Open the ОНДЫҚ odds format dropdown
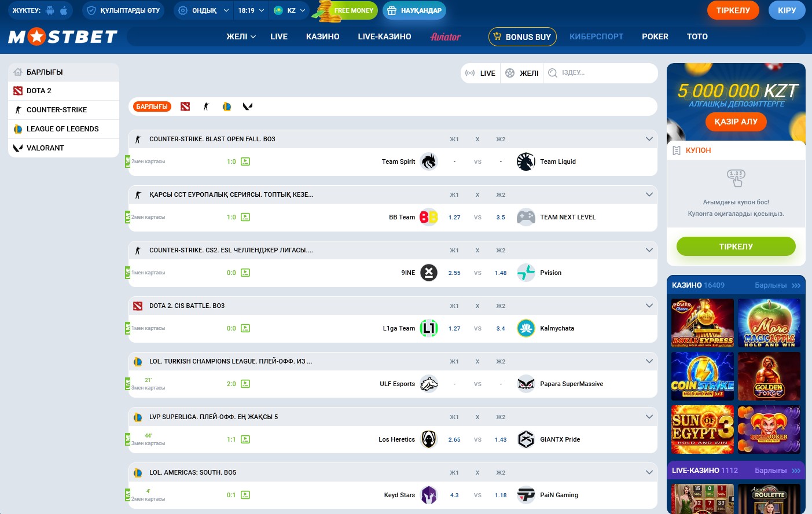The height and width of the screenshot is (514, 812). pyautogui.click(x=204, y=10)
